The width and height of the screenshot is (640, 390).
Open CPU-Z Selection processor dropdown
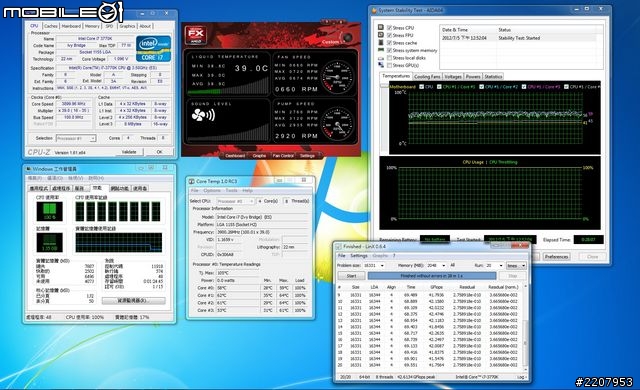coord(76,138)
